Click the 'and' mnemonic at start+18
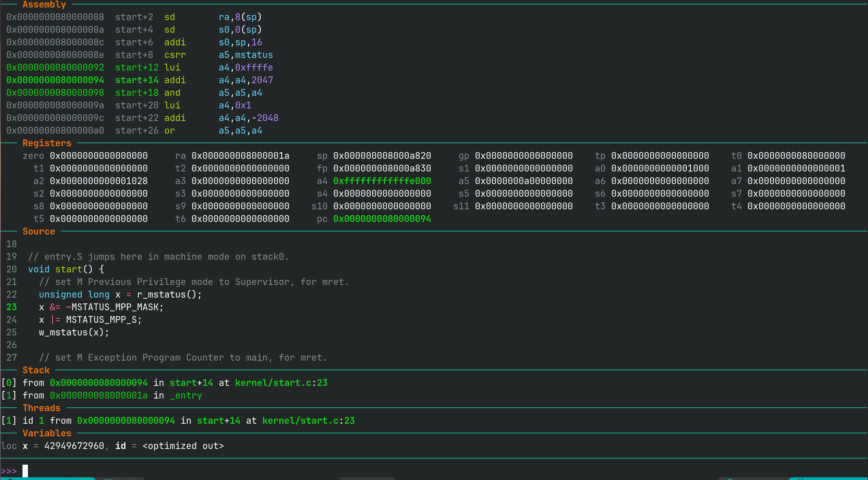This screenshot has height=480, width=868. click(172, 93)
